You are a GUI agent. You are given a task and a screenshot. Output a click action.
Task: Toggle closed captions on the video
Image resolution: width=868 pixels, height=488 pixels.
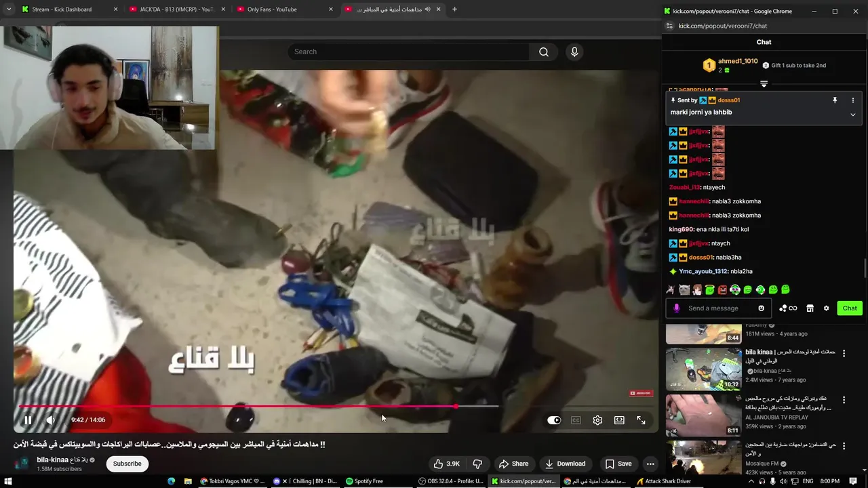(x=576, y=420)
